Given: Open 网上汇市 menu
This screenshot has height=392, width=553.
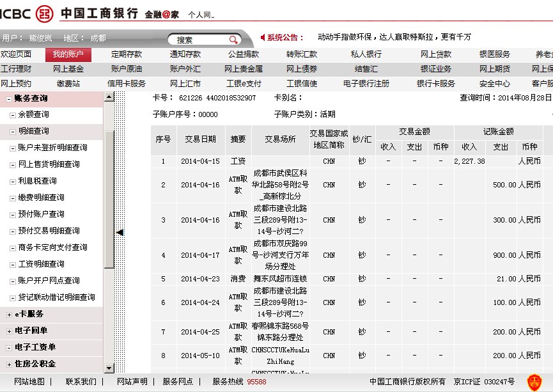Looking at the screenshot, I should [185, 84].
